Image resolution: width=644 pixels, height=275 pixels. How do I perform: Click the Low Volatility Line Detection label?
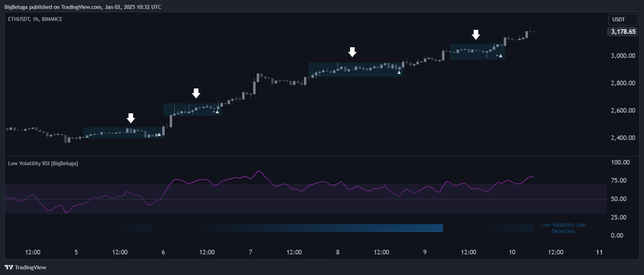coord(563,228)
